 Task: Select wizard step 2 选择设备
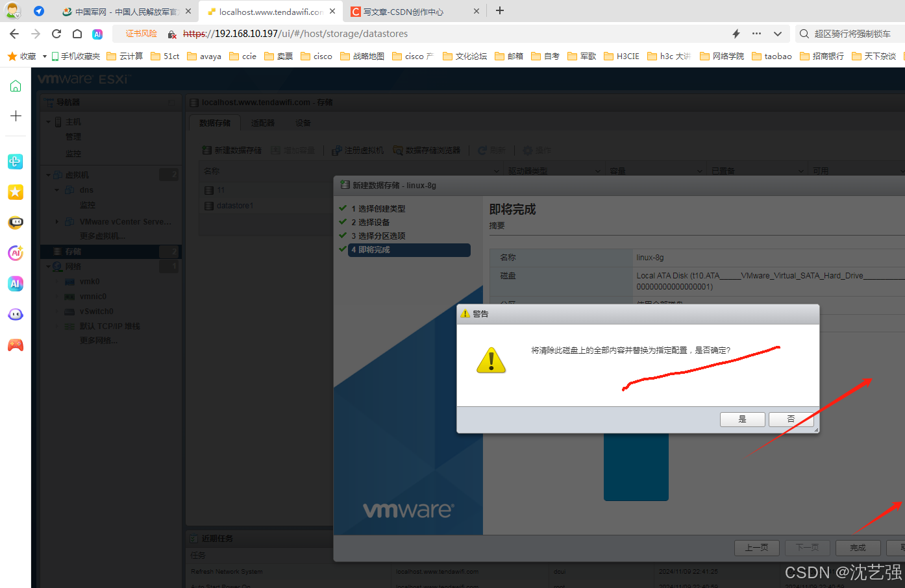click(x=370, y=222)
